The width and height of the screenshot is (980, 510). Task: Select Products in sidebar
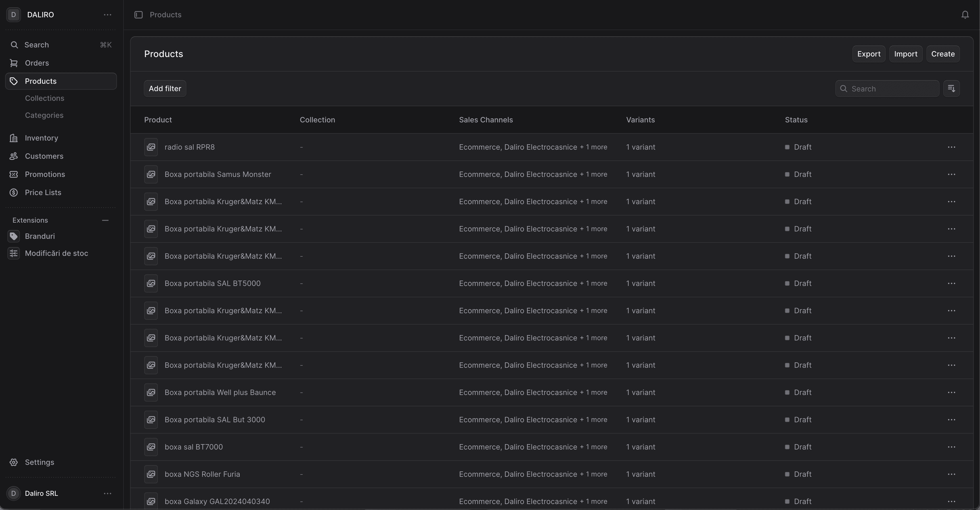pyautogui.click(x=61, y=81)
